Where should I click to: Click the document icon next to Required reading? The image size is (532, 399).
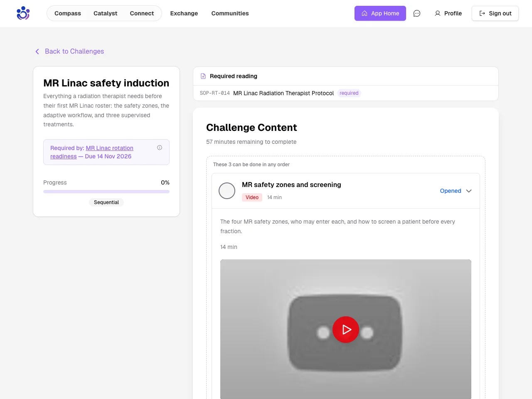[x=203, y=76]
